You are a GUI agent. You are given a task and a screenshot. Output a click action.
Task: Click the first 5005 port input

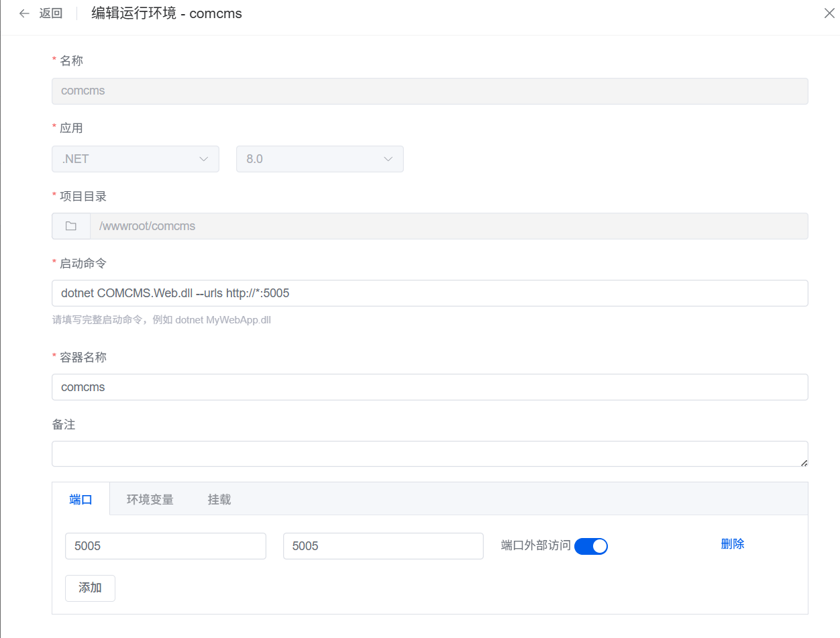(x=166, y=546)
